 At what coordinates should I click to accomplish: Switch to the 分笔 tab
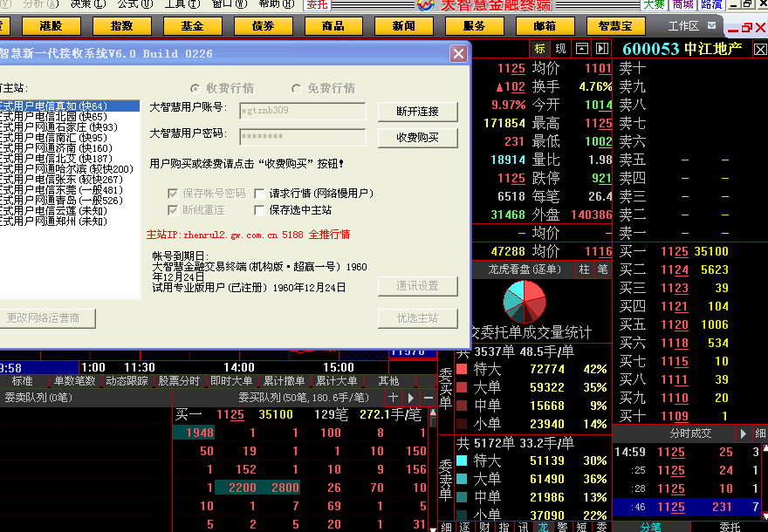point(650,527)
